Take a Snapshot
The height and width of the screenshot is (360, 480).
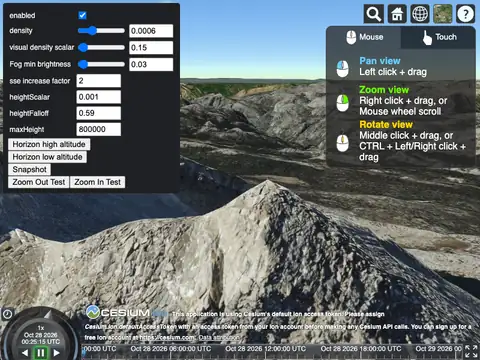[29, 170]
